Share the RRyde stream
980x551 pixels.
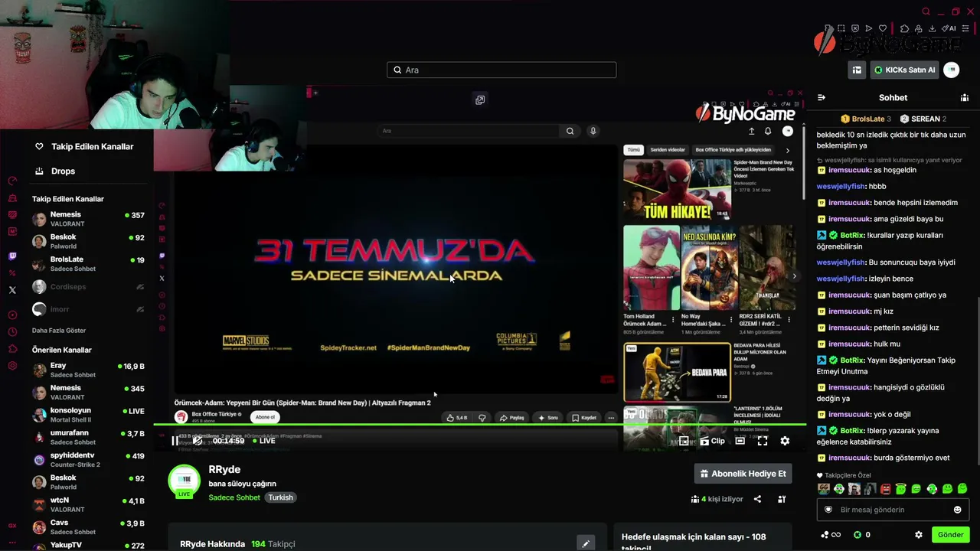[x=757, y=499]
